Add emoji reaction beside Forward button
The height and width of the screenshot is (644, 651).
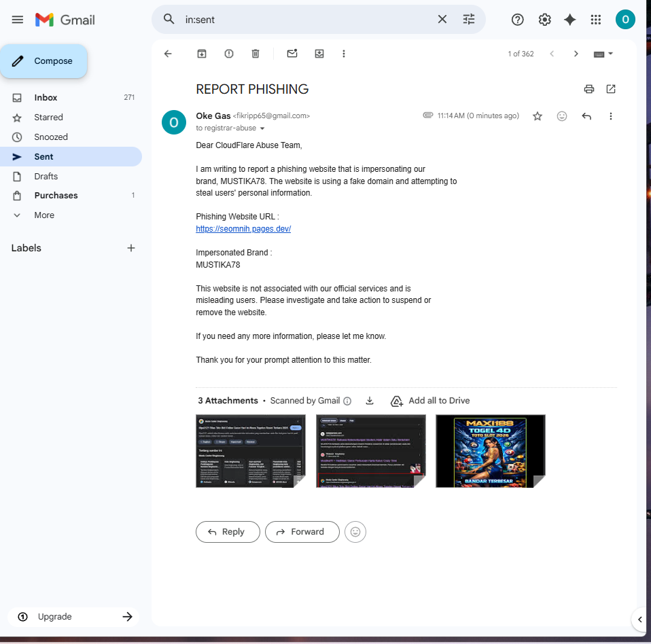coord(355,531)
